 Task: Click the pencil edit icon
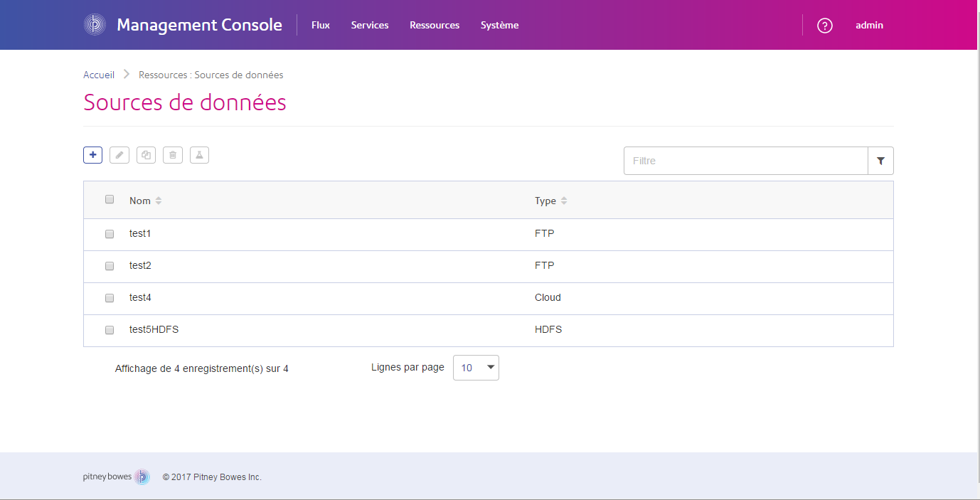pyautogui.click(x=119, y=154)
